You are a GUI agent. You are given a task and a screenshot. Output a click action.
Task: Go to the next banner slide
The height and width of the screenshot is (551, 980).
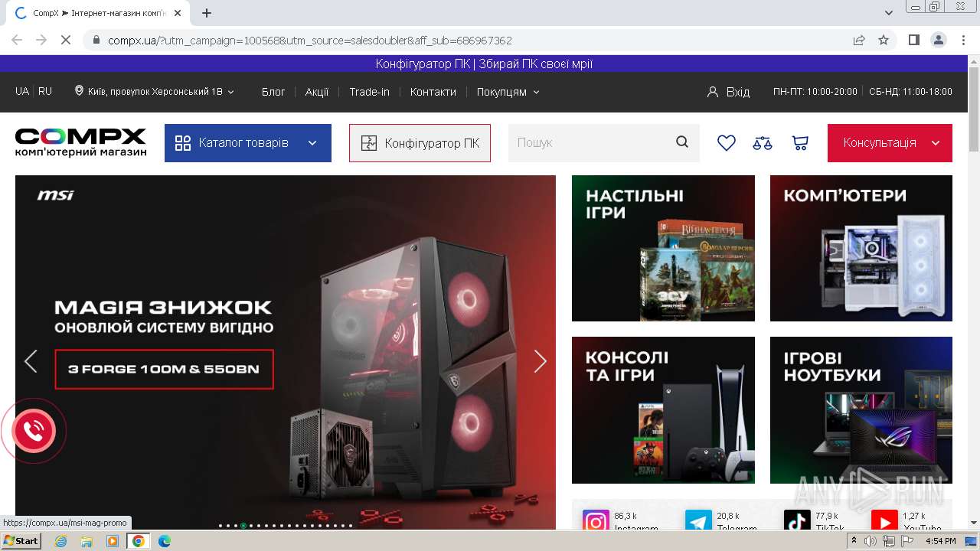tap(541, 361)
